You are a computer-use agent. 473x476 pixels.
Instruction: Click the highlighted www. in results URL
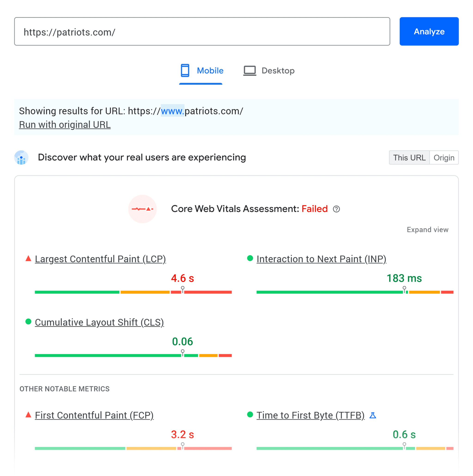pos(173,111)
